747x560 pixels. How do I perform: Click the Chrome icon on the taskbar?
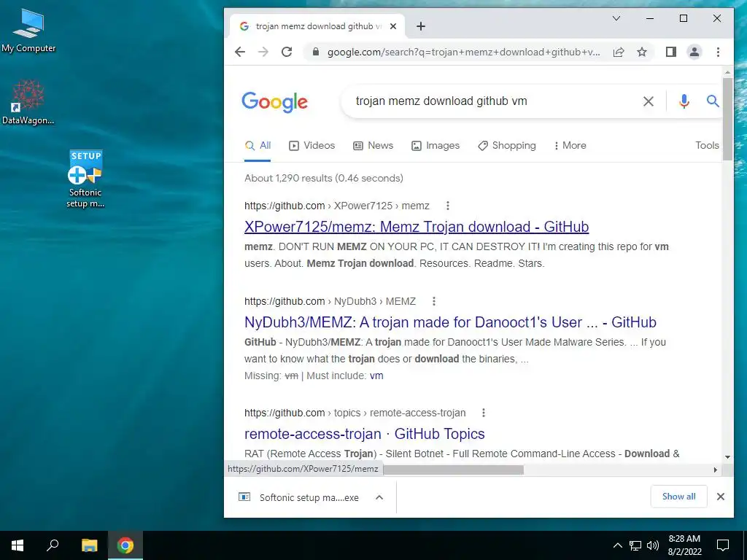click(125, 545)
